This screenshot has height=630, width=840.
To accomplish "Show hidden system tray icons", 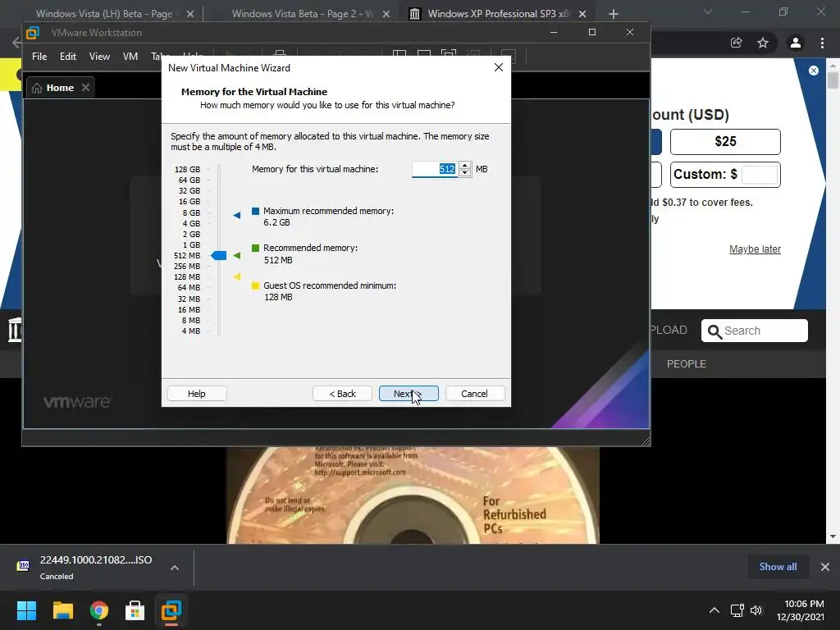I will (714, 610).
